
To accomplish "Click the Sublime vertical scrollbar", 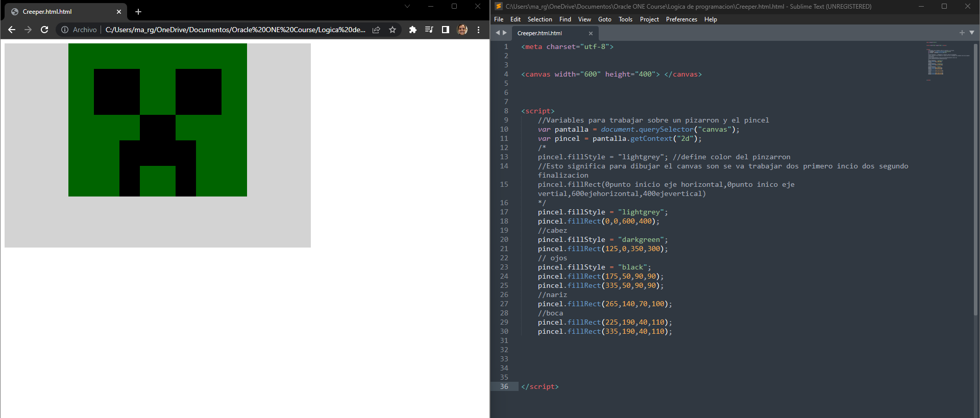I will point(976,180).
